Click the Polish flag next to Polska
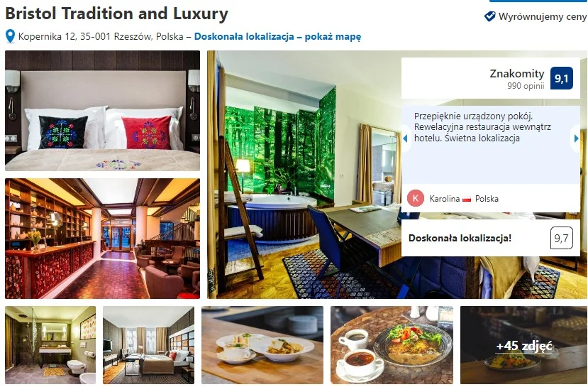Screen dimensions: 588x387 (467, 199)
